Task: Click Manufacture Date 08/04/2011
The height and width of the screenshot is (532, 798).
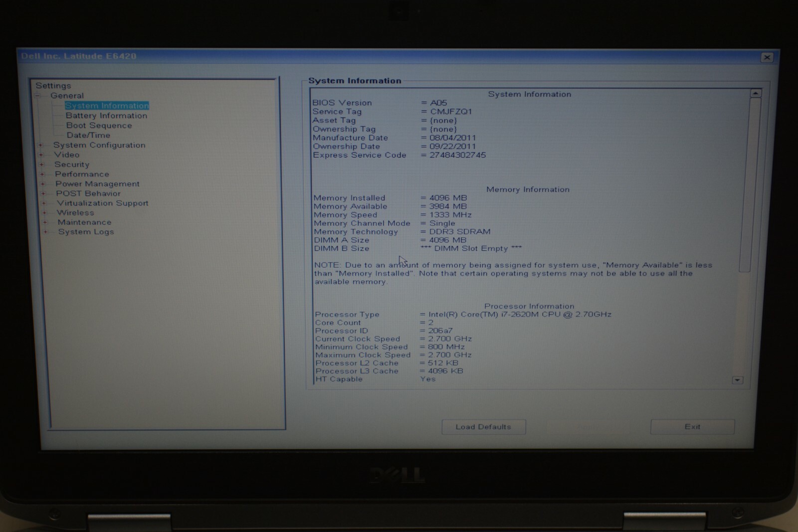Action: 452,138
